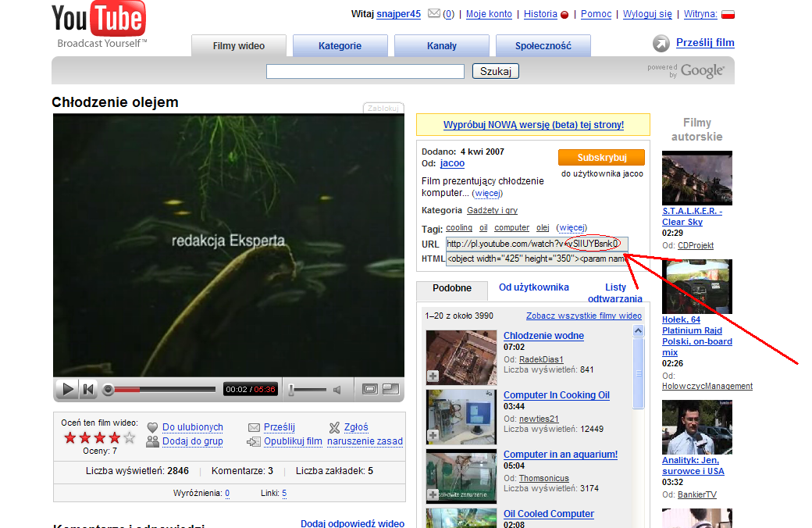Image resolution: width=812 pixels, height=528 pixels.
Task: Seek using the video progress bar
Action: [x=165, y=389]
